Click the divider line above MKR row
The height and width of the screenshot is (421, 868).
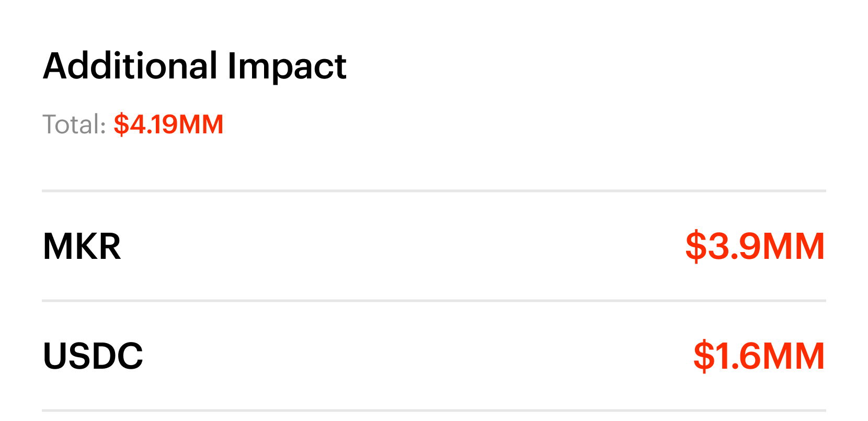pos(434,191)
